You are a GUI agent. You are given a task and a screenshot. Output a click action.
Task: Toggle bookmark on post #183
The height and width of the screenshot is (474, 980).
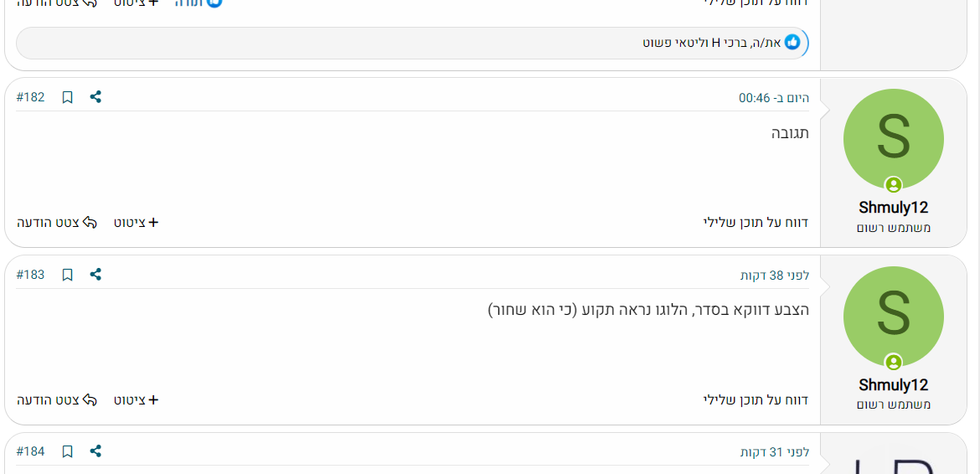[68, 275]
